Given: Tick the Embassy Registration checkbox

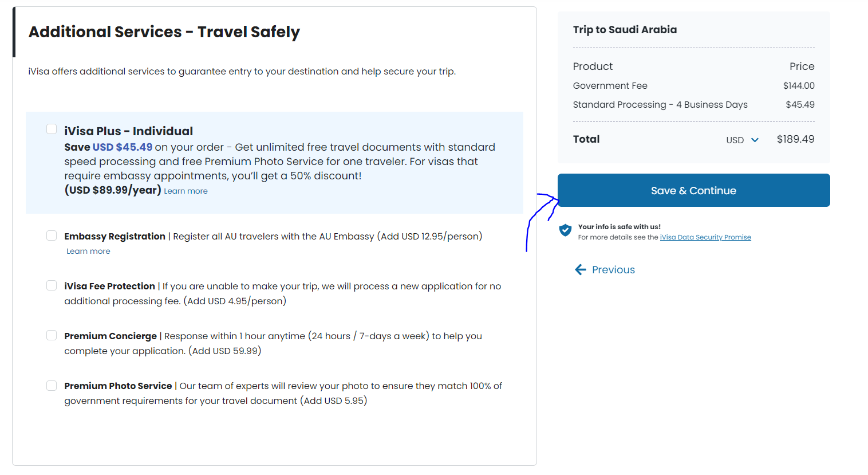Looking at the screenshot, I should point(52,235).
